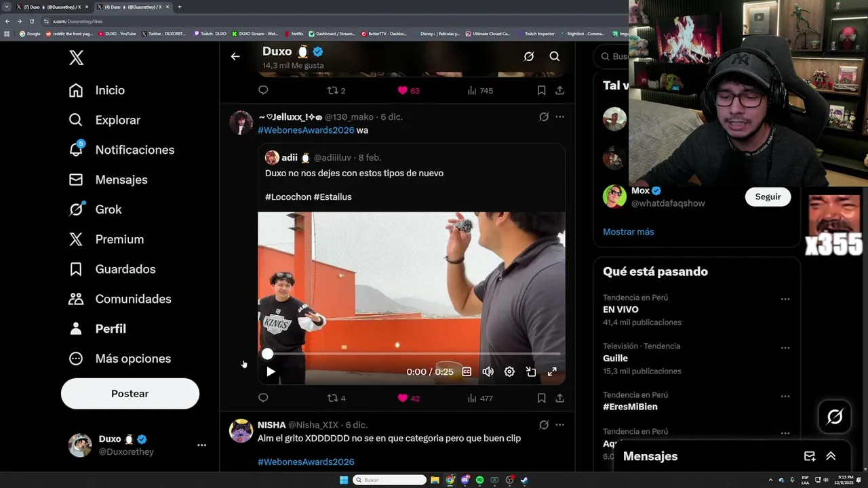Click Mostrar más link
868x488 pixels.
point(629,232)
